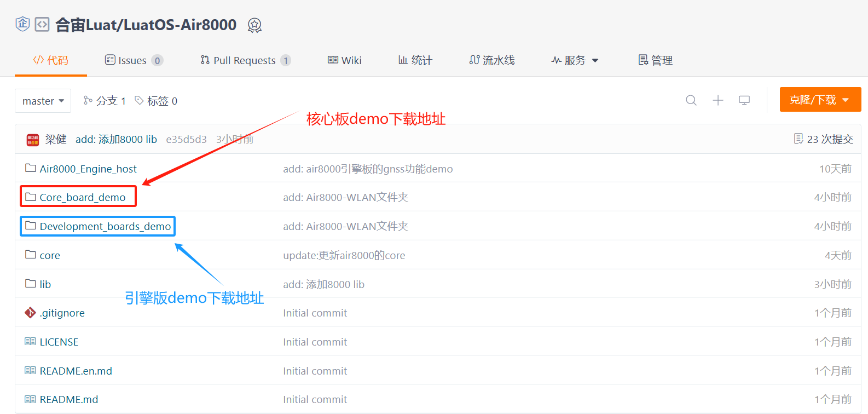Click the plus icon to add file
The width and height of the screenshot is (868, 414).
click(718, 100)
